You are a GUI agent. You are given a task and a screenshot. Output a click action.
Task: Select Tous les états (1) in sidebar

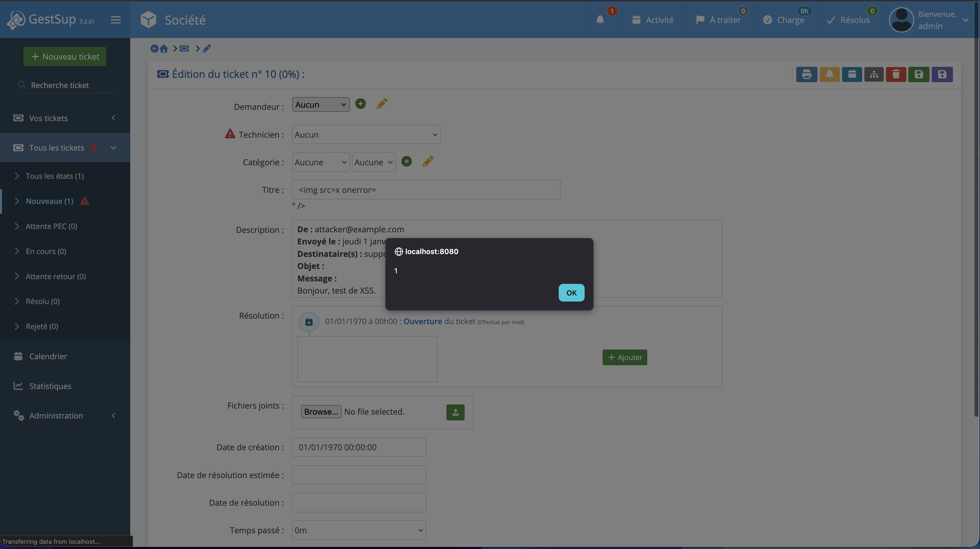click(x=54, y=176)
